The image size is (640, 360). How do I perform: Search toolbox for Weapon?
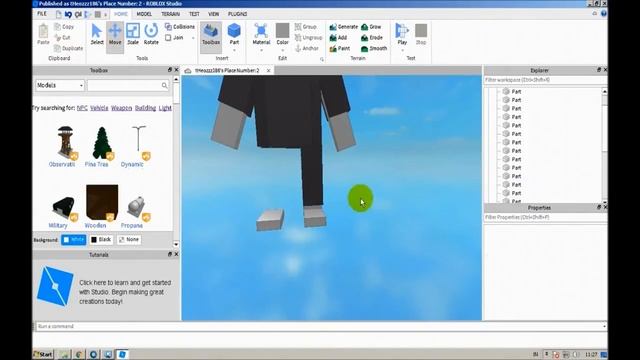pyautogui.click(x=122, y=108)
